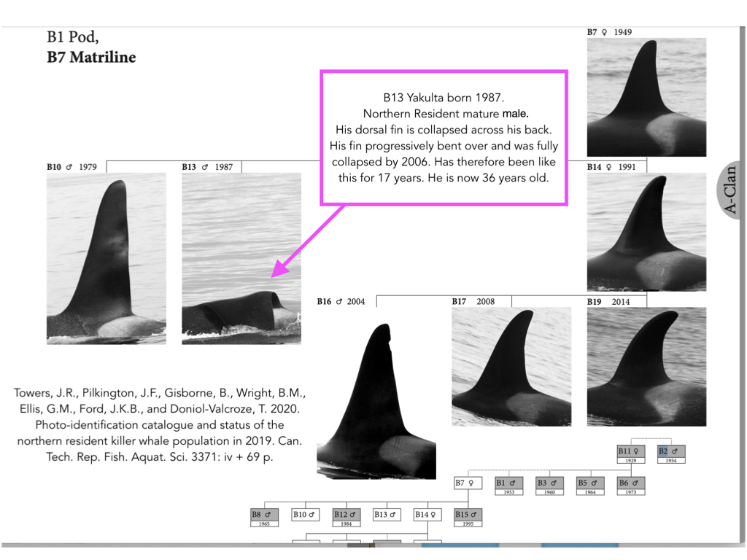Image resolution: width=747 pixels, height=560 pixels.
Task: Select the B17 2008 fin photograph
Action: (x=511, y=365)
